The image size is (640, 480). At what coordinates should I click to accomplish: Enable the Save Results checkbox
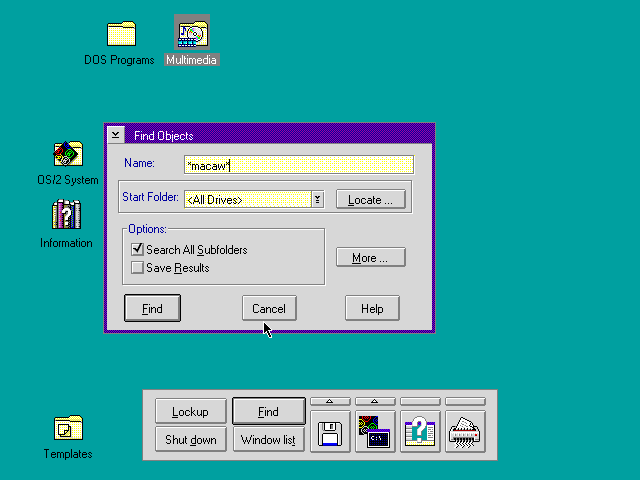pyautogui.click(x=137, y=268)
